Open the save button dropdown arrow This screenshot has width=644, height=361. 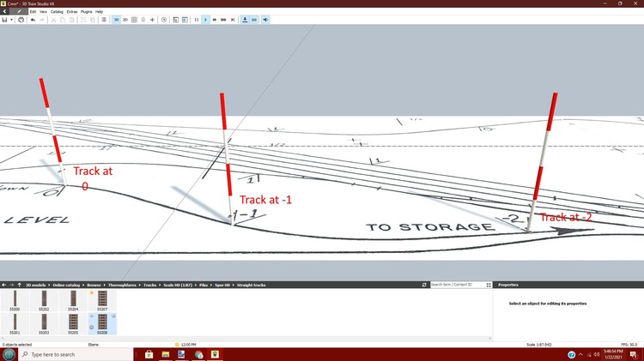click(x=11, y=19)
